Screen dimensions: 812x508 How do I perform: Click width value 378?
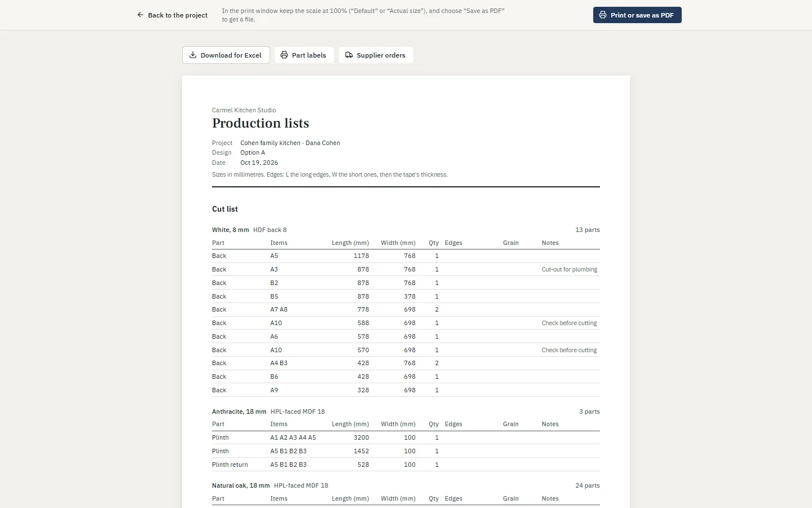point(410,296)
